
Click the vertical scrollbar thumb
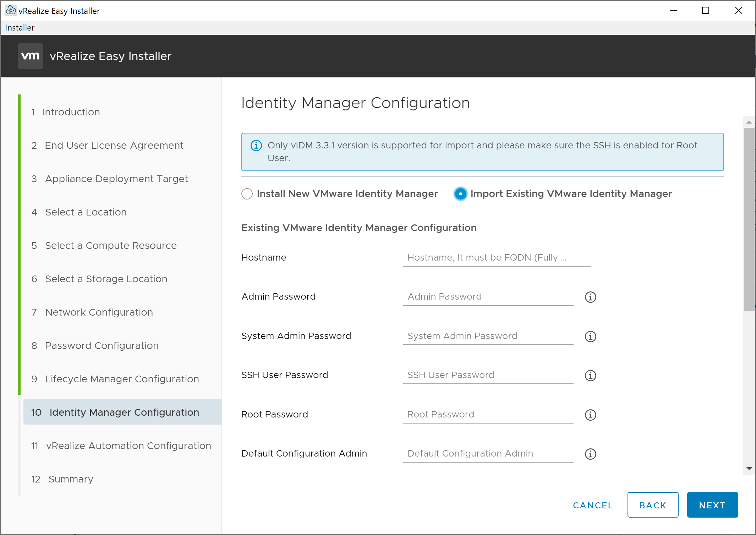[749, 220]
